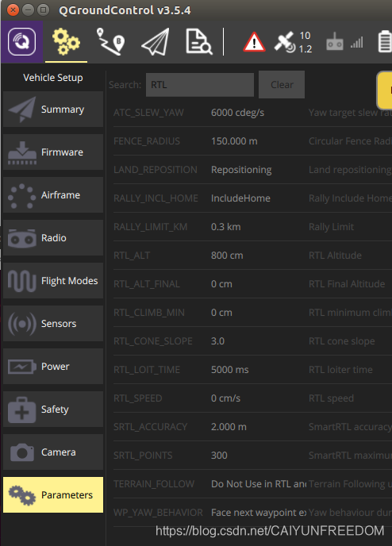Show GPS satellite status indicator
The height and width of the screenshot is (546, 392).
click(293, 42)
